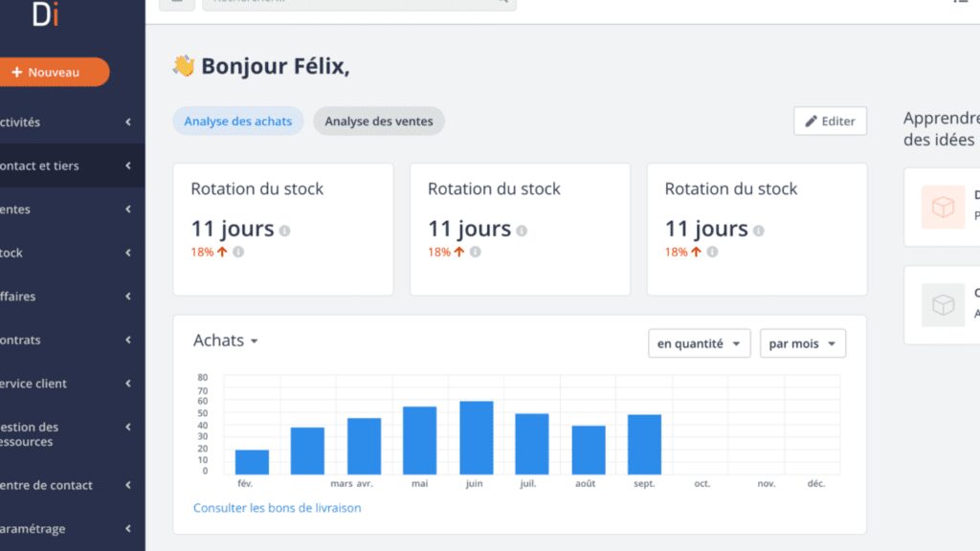The height and width of the screenshot is (551, 980).
Task: Open the 'en quantité' dropdown
Action: (699, 342)
